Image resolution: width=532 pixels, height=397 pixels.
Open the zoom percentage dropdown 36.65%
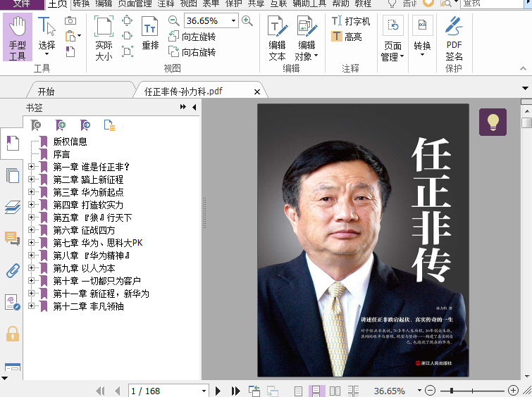(233, 20)
